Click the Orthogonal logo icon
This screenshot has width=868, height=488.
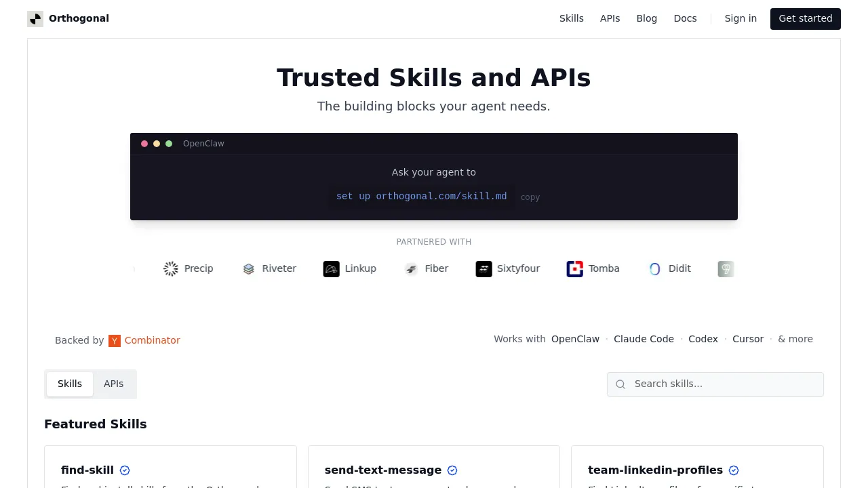coord(35,19)
